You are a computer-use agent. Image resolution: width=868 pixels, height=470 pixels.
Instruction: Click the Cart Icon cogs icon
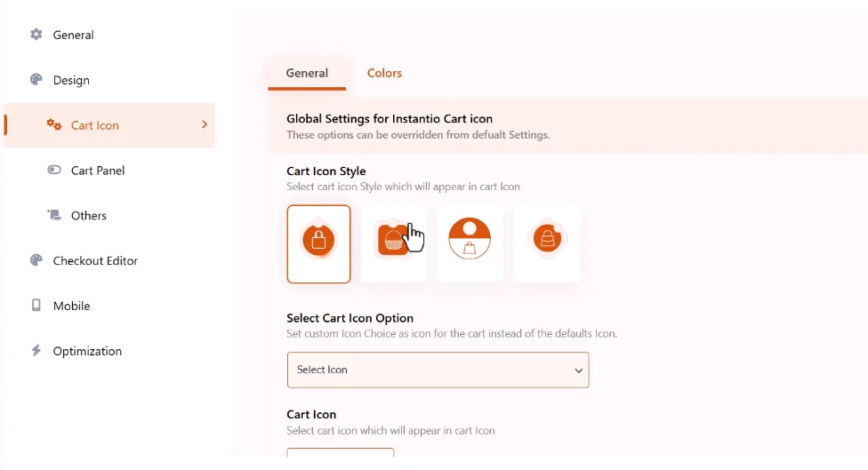[53, 125]
